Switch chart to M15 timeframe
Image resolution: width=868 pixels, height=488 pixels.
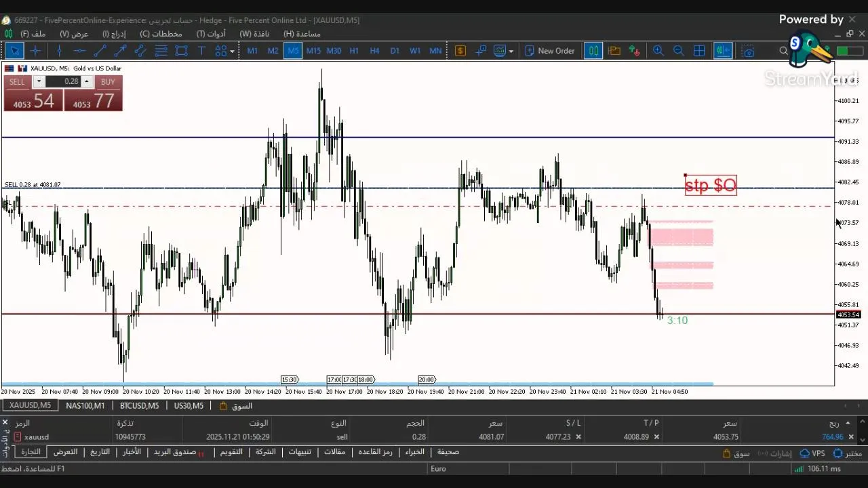point(313,51)
